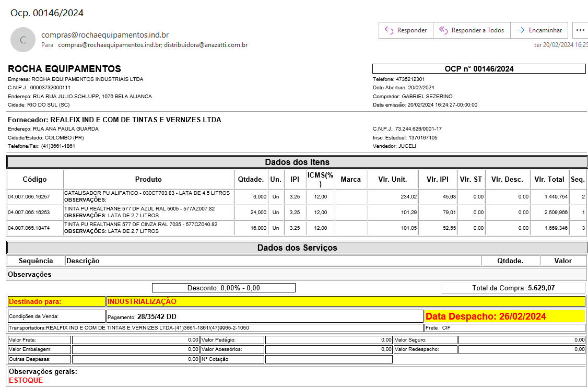Click the empty N° Cotação field

click(x=328, y=359)
